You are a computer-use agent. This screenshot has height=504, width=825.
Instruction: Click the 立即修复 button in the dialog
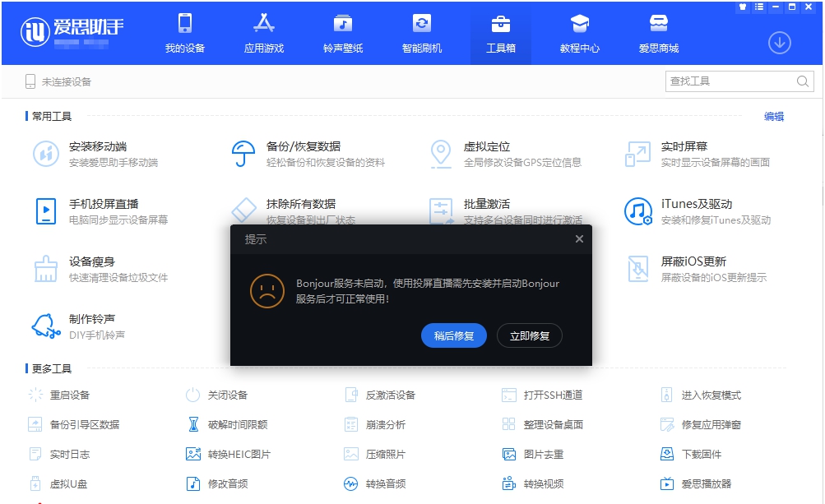[529, 335]
